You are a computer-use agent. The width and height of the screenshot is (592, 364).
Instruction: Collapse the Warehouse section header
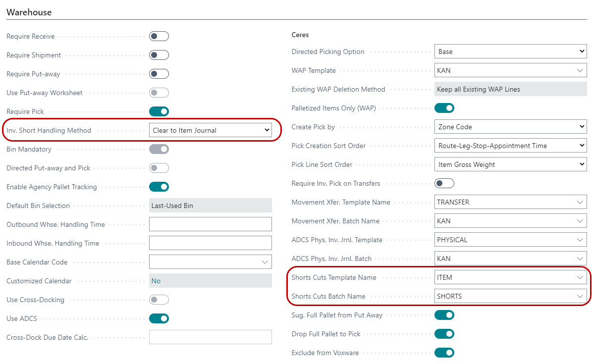tap(29, 12)
